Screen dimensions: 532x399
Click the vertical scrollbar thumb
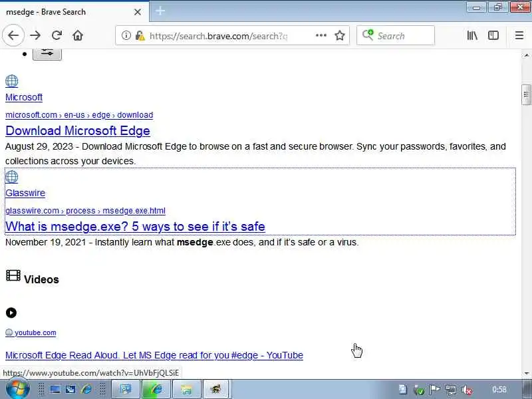[x=526, y=94]
